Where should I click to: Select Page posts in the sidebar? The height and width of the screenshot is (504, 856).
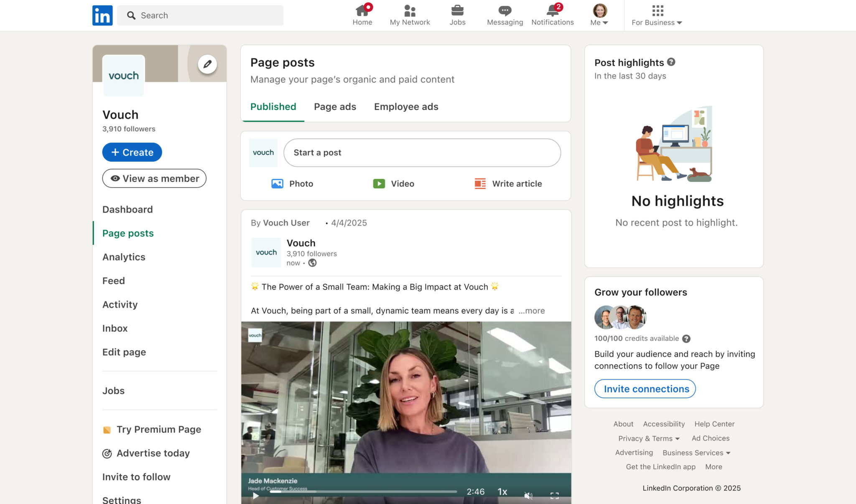(x=128, y=233)
